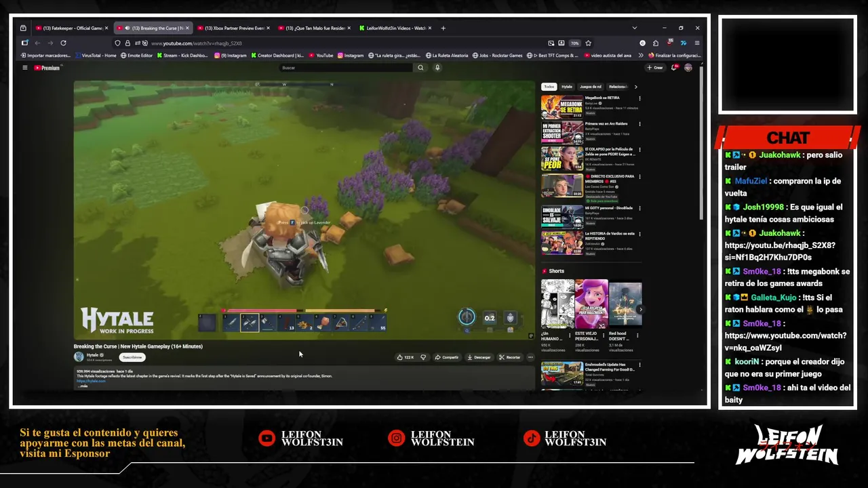This screenshot has height=488, width=868.
Task: Open Sm0ke_18's youtube.com/watch link in chat
Action: tap(785, 342)
